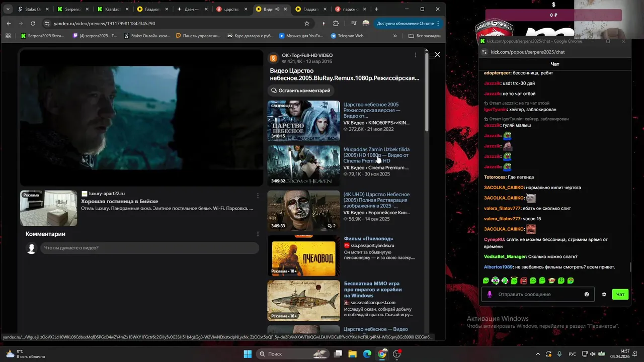Pick the green emote with headphones

pos(496,281)
